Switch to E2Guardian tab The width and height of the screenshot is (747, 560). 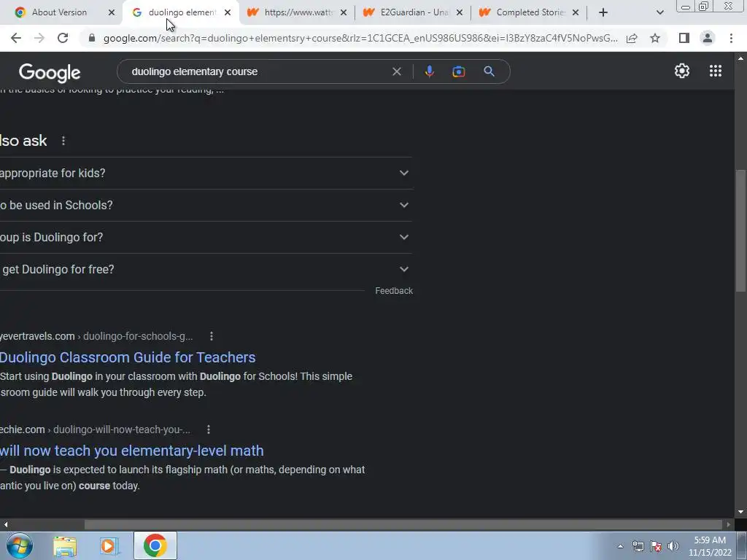(414, 12)
